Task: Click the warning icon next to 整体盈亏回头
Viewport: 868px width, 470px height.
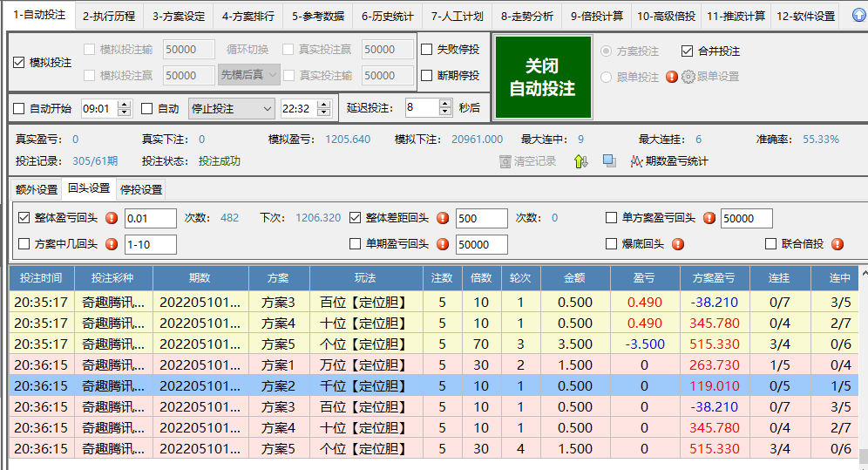Action: click(x=112, y=218)
